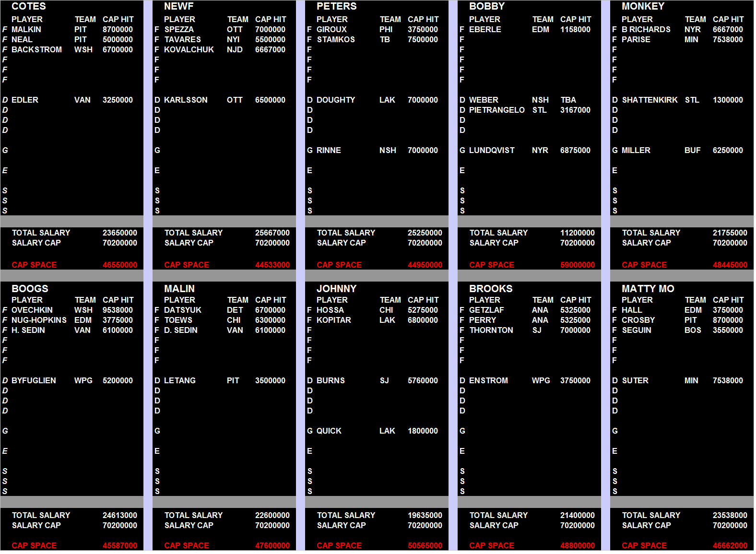
Task: Select the NEWF team name header
Action: [x=179, y=6]
